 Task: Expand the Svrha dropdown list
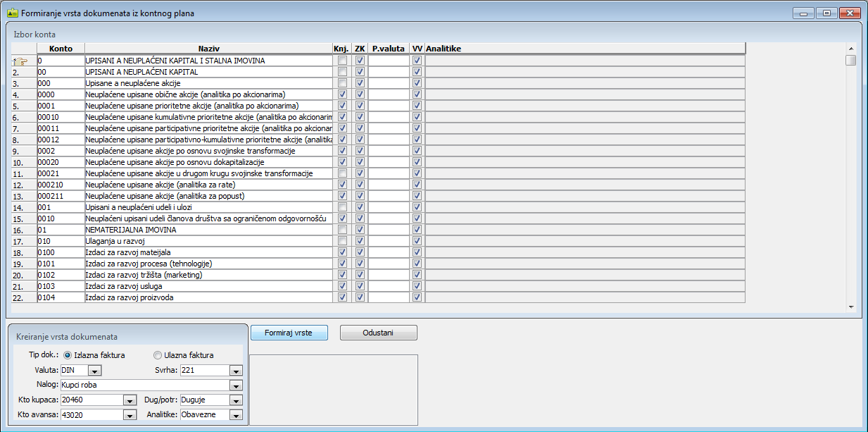pyautogui.click(x=236, y=371)
